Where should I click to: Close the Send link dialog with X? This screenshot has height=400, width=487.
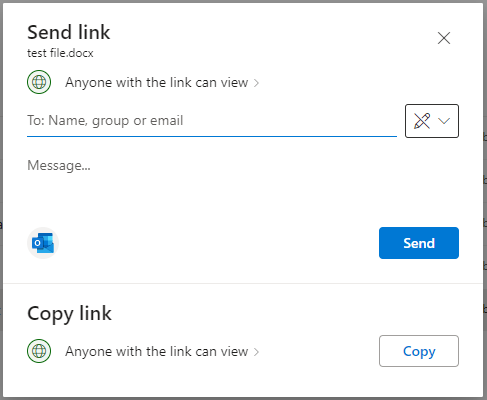pos(444,38)
